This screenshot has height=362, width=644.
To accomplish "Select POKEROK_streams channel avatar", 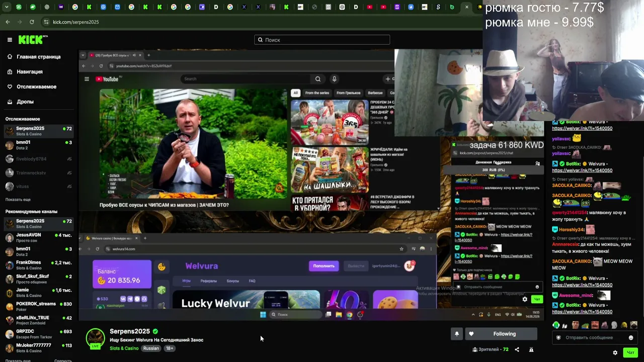I will pos(9,307).
